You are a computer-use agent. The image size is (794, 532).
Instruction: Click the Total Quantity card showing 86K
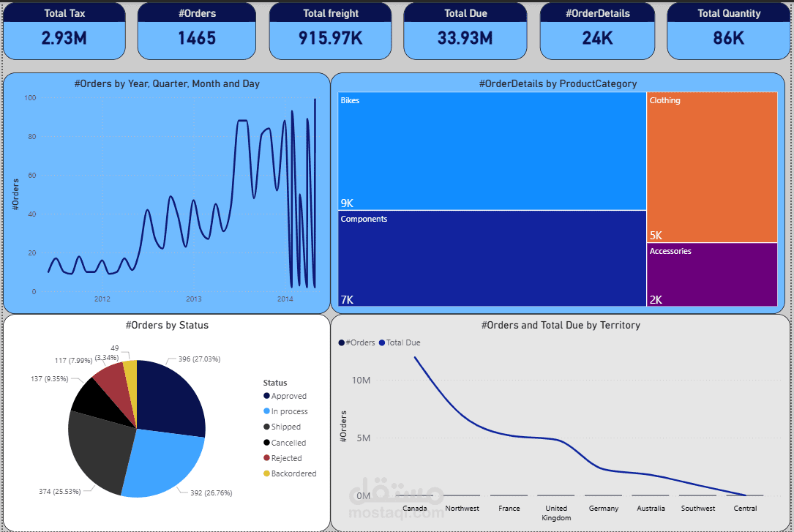[x=728, y=31]
